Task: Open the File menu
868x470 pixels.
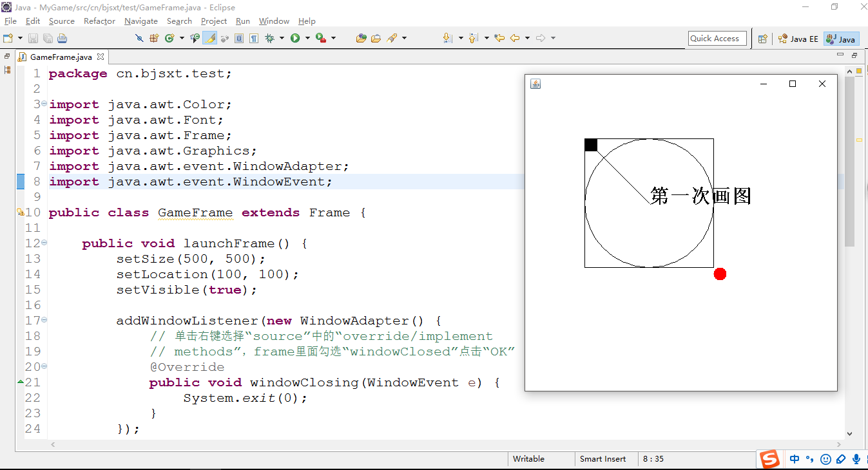Action: point(10,21)
